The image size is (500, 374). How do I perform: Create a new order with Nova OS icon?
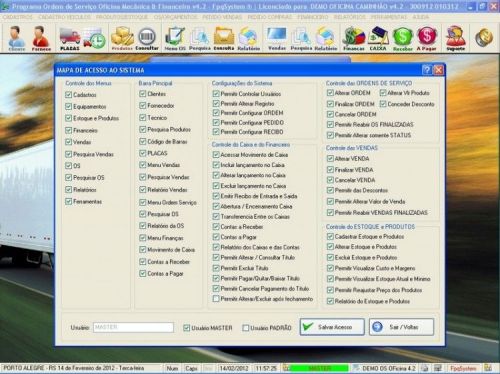coord(175,38)
